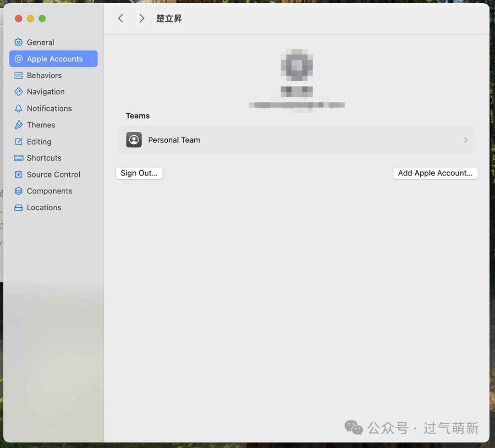Open the General settings pane
Screen dimensions: 495x448
pos(53,42)
